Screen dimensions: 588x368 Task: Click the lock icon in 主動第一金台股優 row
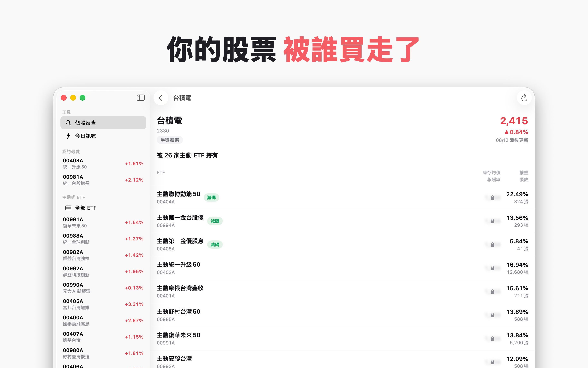click(492, 221)
